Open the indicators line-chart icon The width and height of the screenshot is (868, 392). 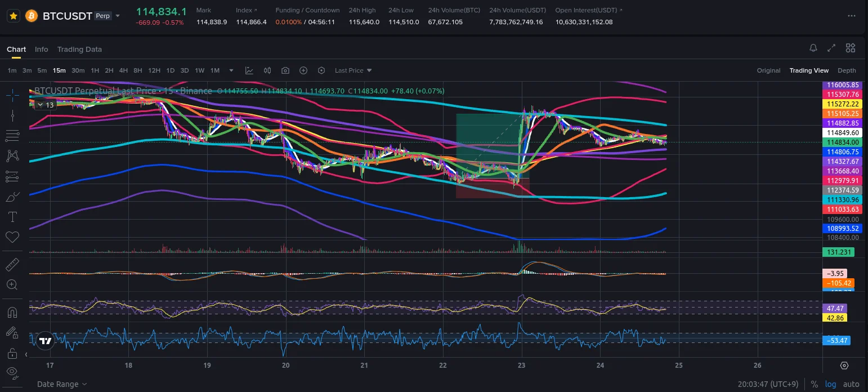pyautogui.click(x=249, y=70)
